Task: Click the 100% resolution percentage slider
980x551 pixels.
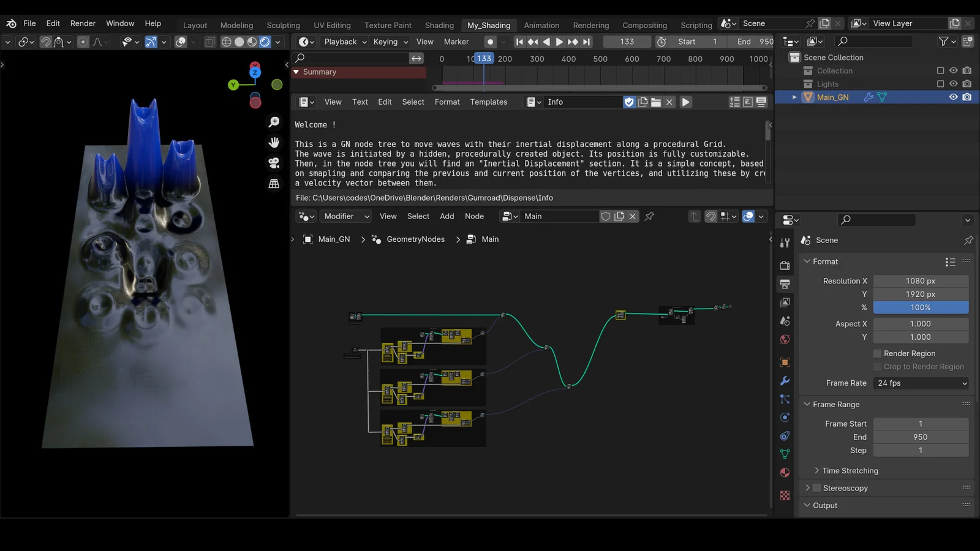Action: tap(921, 307)
